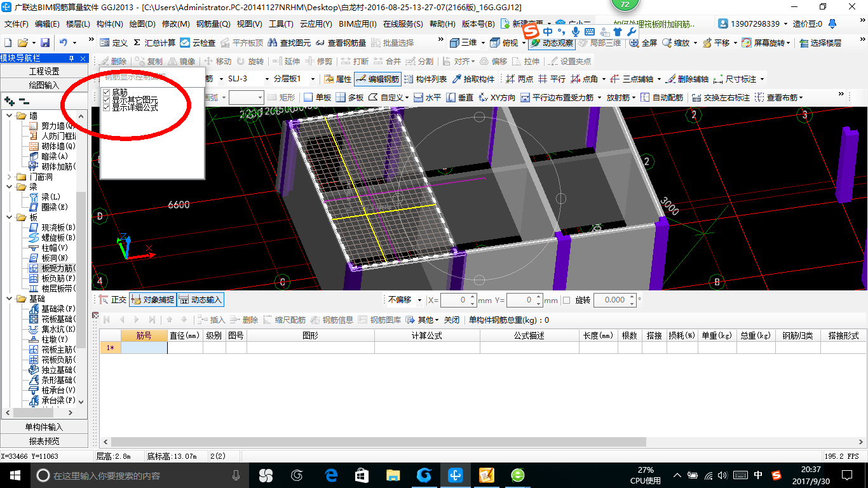Open the 文件(F) menu
Viewport: 868px width, 488px height.
[16, 24]
